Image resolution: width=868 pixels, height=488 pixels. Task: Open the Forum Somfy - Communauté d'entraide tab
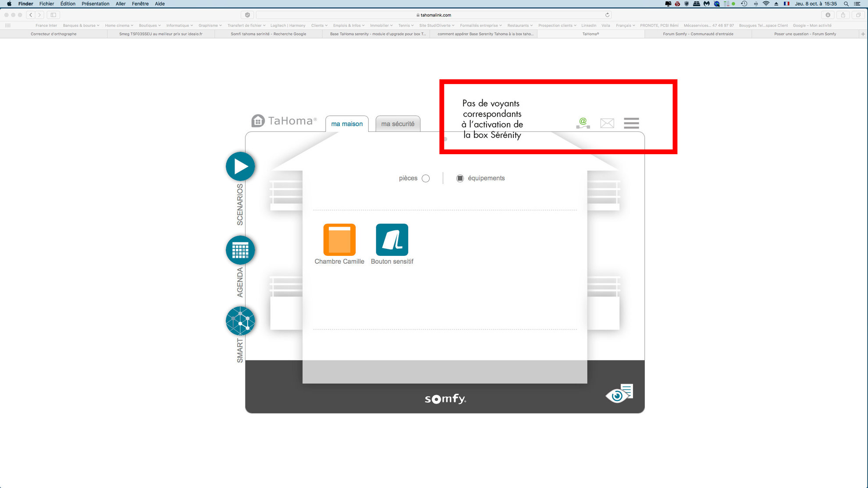coord(698,34)
